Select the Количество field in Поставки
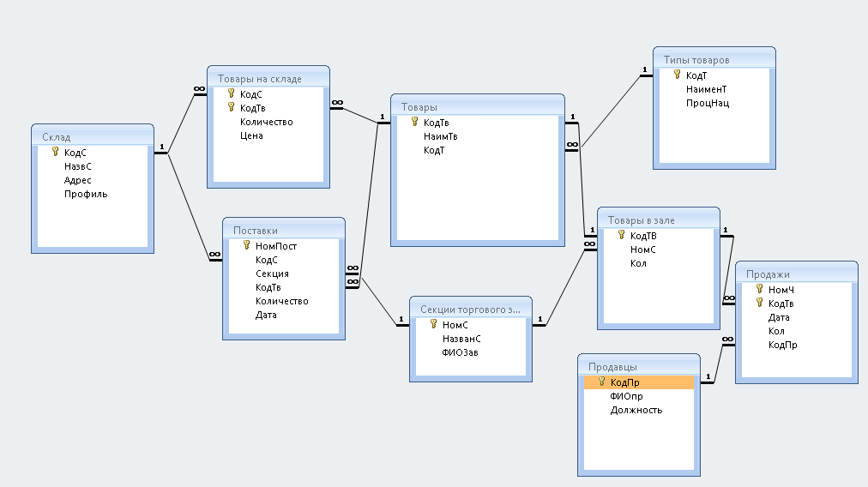The width and height of the screenshot is (868, 487). [282, 301]
